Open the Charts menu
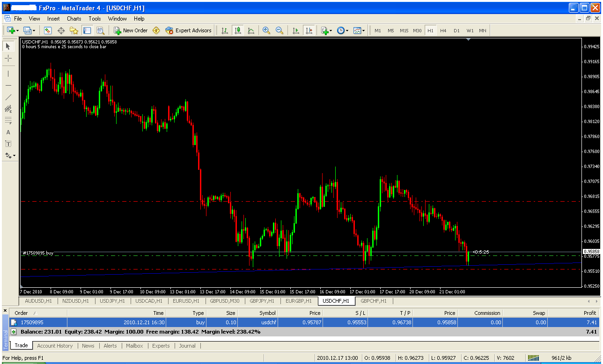The image size is (603, 364). tap(74, 19)
